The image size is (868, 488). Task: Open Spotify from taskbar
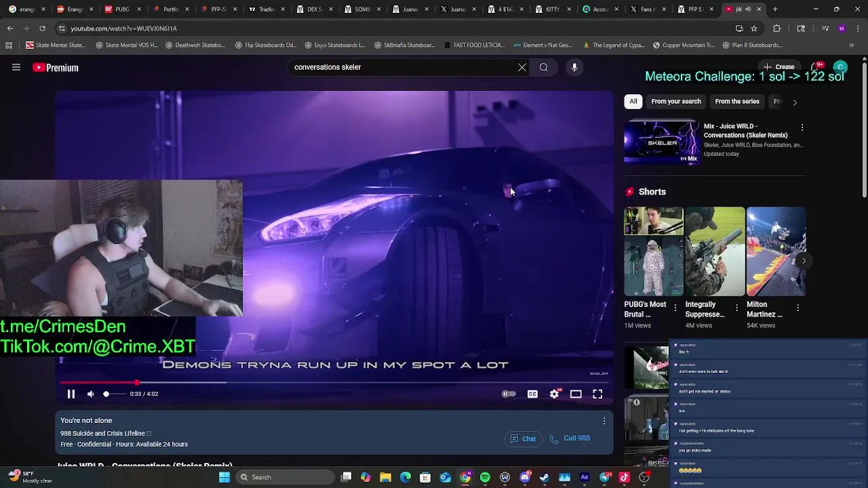pos(485,477)
